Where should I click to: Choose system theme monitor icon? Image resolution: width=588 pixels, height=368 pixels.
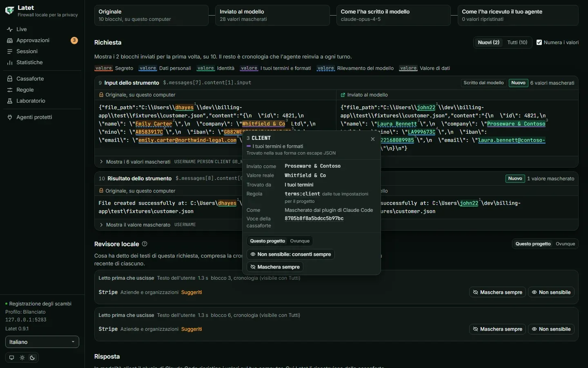pos(11,358)
